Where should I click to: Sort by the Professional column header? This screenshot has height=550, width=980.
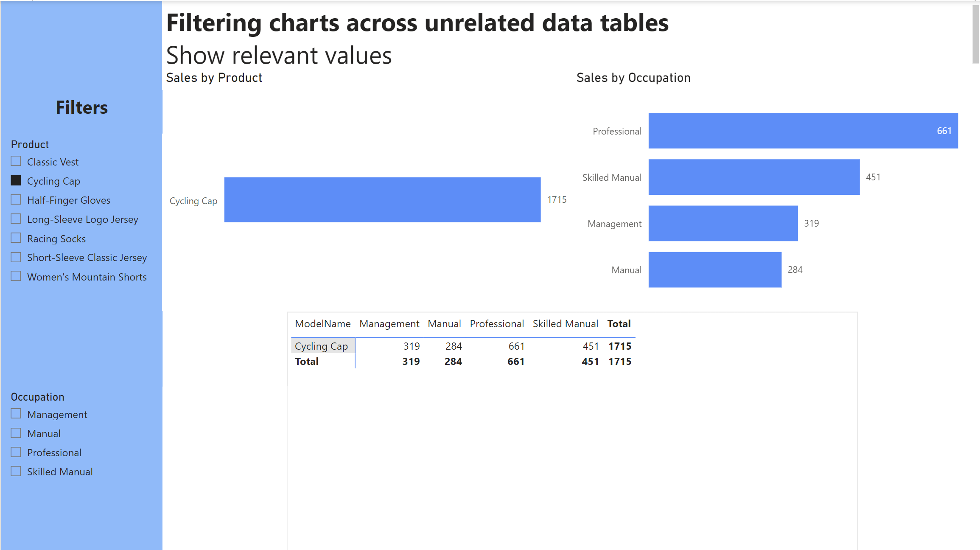pos(496,324)
